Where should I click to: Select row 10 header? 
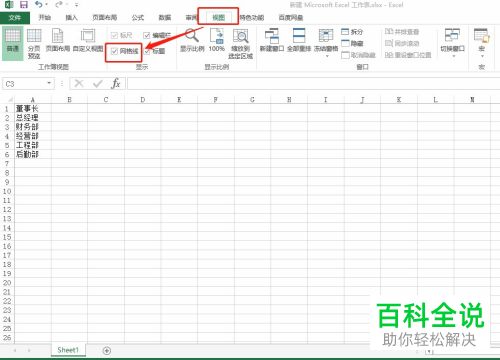pos(7,191)
